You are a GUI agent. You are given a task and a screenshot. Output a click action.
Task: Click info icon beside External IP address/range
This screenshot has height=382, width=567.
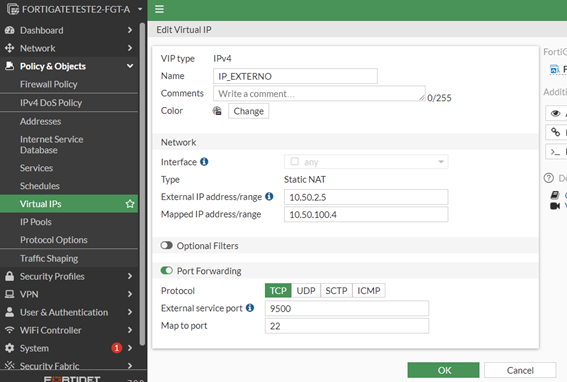click(x=269, y=196)
